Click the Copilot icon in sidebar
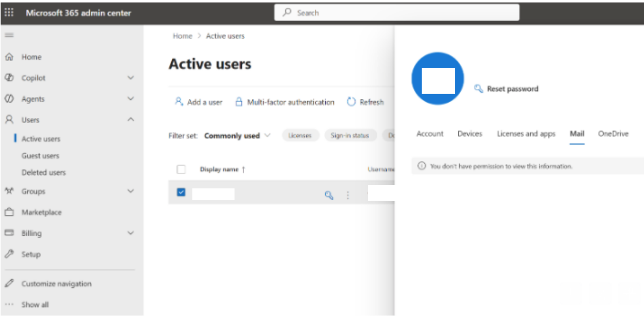644x330 pixels. tap(9, 77)
